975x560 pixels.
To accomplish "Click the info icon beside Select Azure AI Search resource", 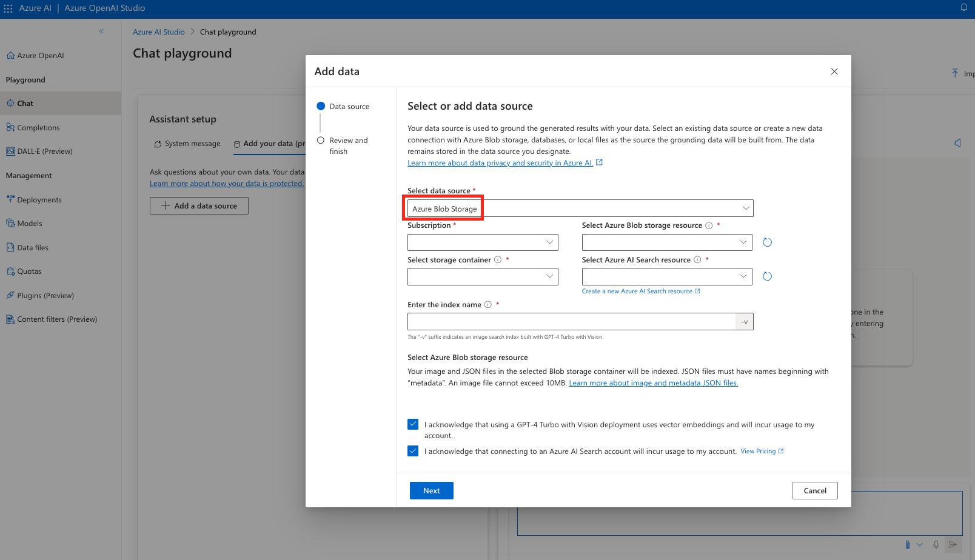I will (697, 260).
